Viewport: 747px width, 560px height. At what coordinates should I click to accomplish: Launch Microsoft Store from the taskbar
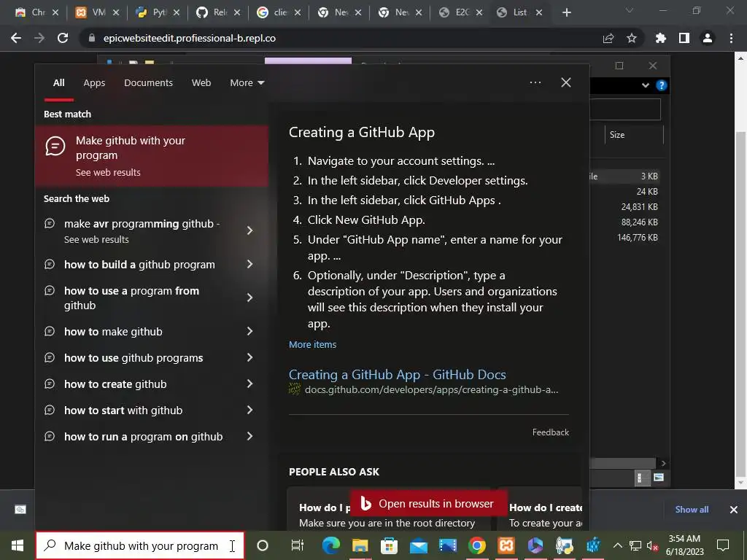[x=390, y=545]
